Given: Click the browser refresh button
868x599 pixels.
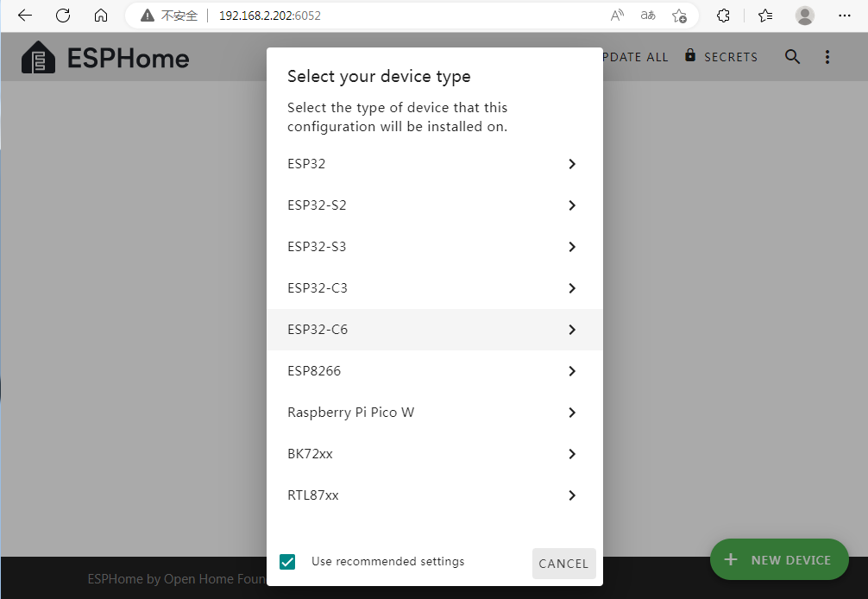Looking at the screenshot, I should coord(63,16).
